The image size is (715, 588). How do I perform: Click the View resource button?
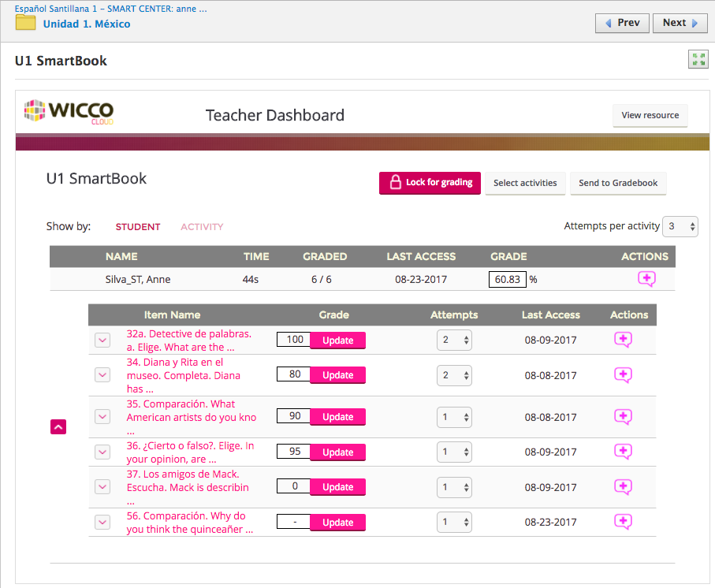click(650, 115)
